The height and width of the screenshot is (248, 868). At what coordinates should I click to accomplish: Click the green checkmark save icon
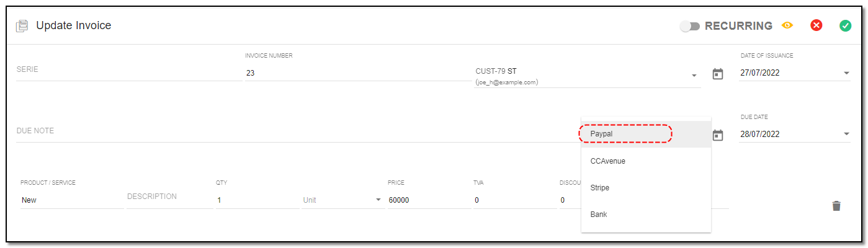pos(845,25)
